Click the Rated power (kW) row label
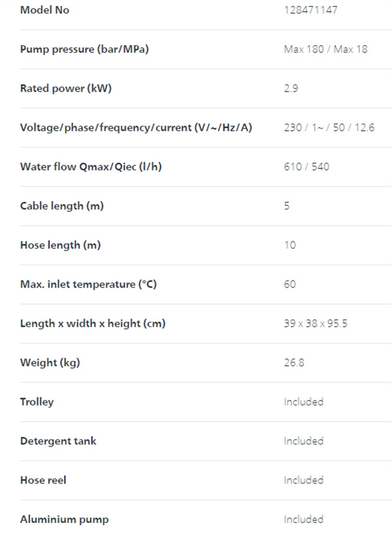This screenshot has height=538, width=392. [x=66, y=88]
